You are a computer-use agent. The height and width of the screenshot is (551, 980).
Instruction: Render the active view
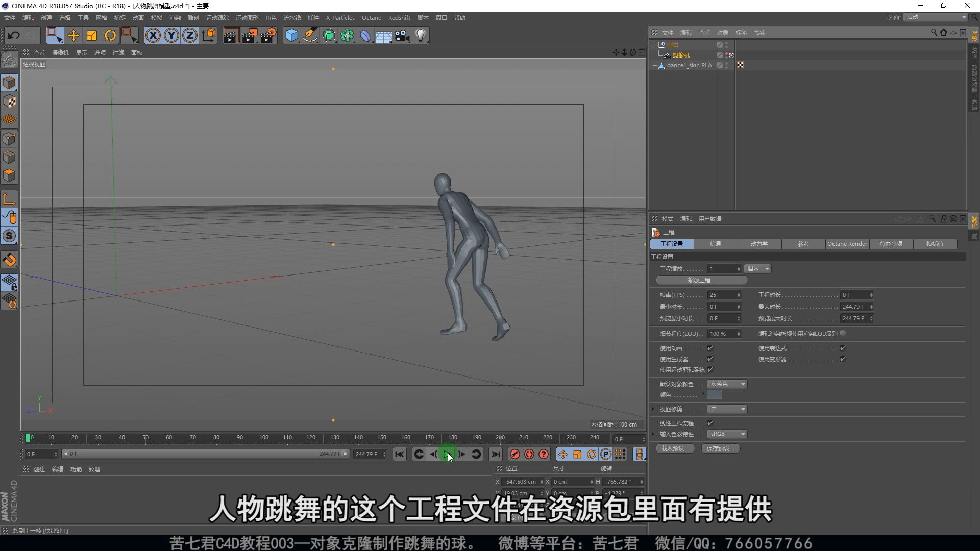coord(231,35)
